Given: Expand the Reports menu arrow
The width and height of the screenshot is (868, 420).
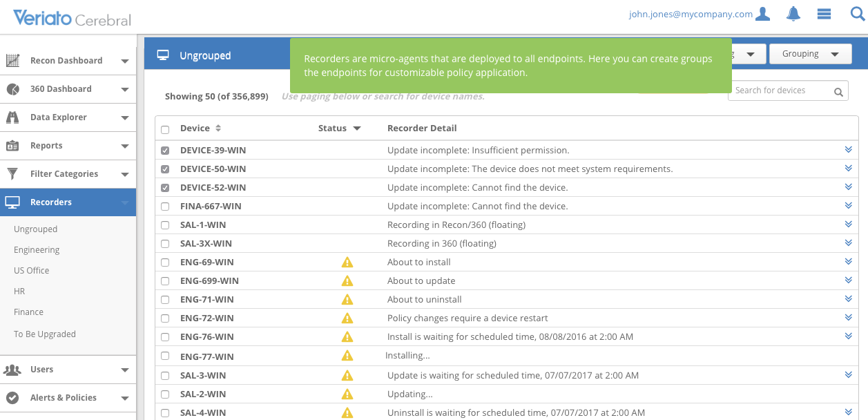Looking at the screenshot, I should 125,146.
